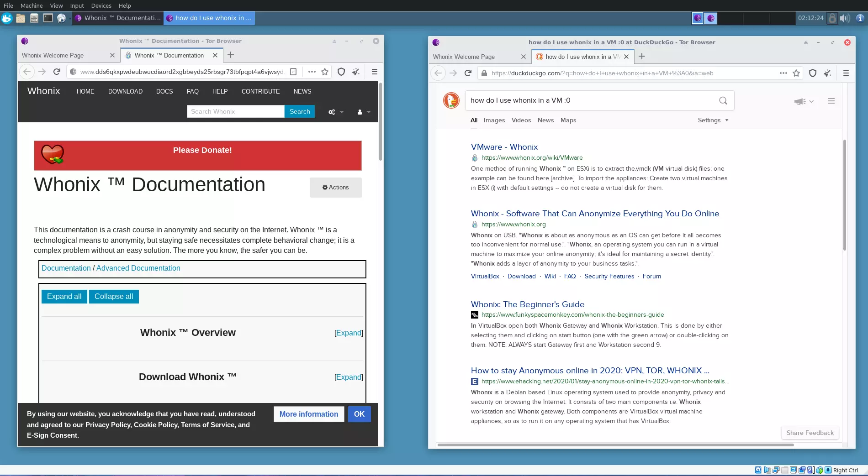The image size is (868, 476).
Task: Open DuckDuckGo side menu hamburger
Action: (831, 101)
